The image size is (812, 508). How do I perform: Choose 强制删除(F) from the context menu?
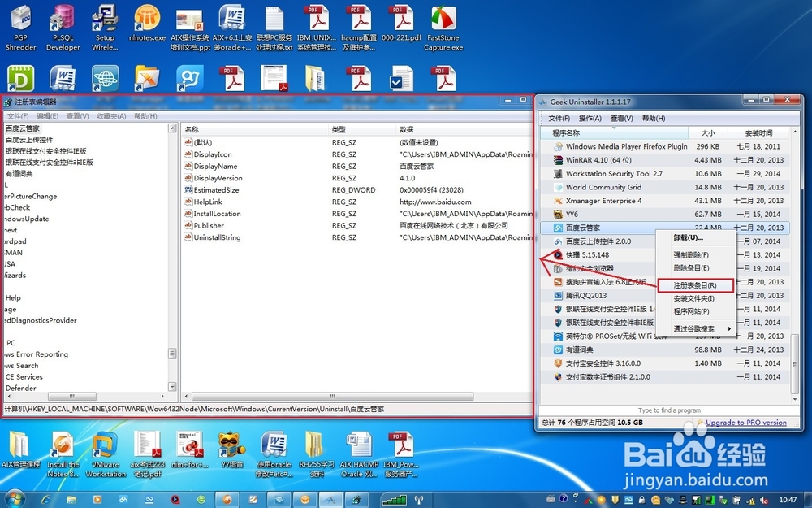[696, 255]
